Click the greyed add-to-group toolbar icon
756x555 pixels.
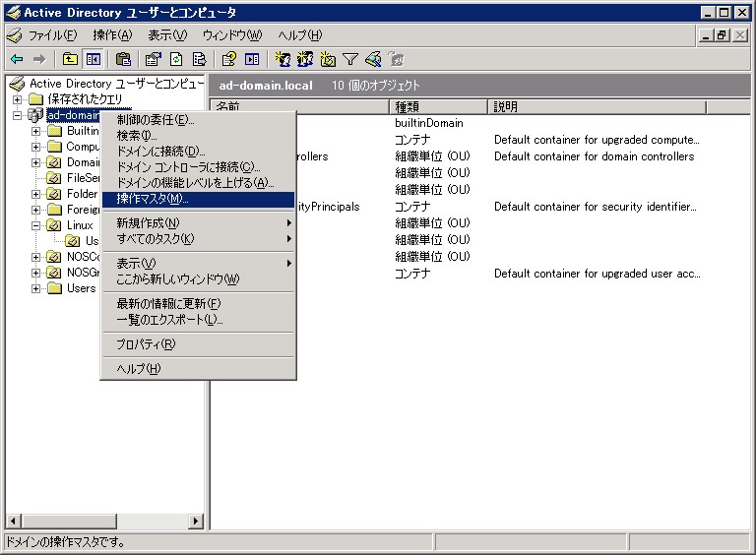point(397,59)
